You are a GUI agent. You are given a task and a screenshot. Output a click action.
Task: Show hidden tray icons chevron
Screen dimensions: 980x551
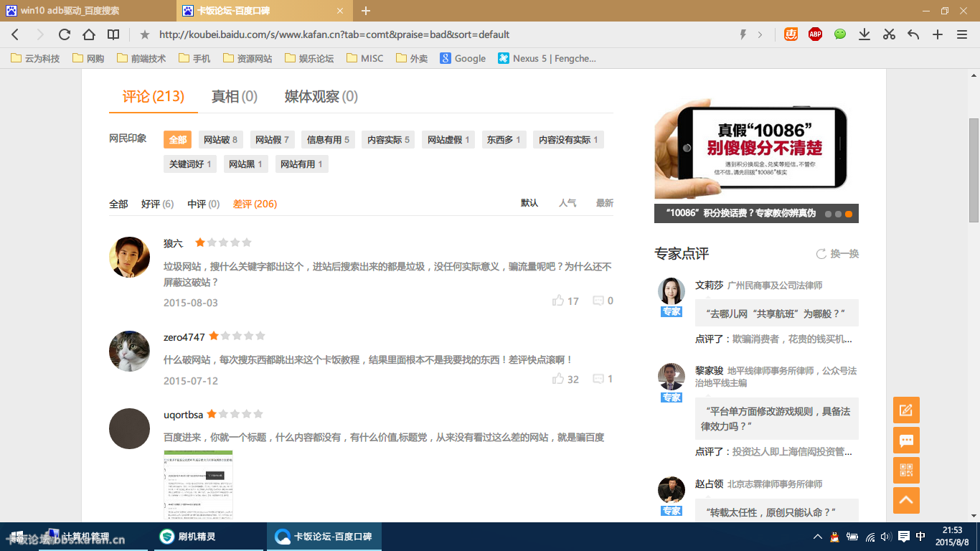tap(817, 537)
